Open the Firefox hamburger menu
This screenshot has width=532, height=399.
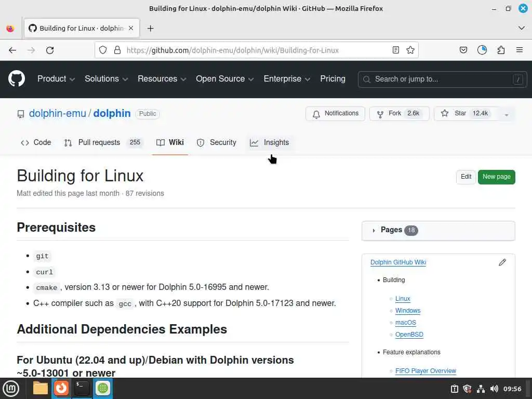520,50
